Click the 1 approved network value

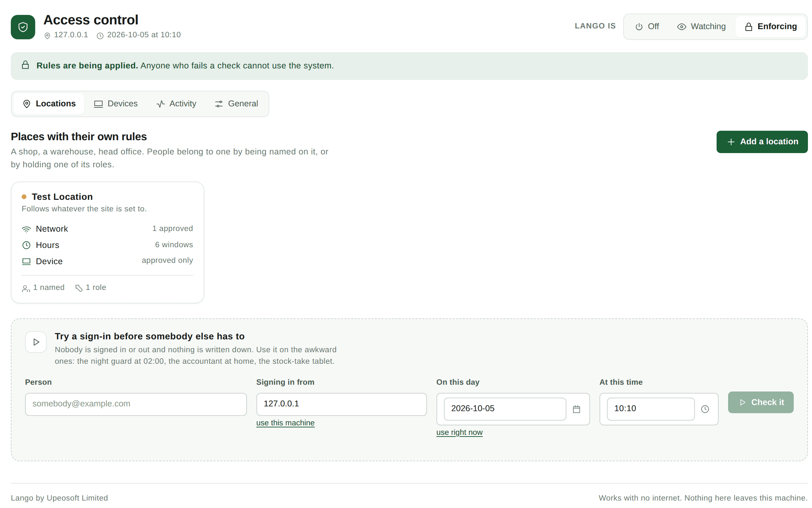point(173,229)
